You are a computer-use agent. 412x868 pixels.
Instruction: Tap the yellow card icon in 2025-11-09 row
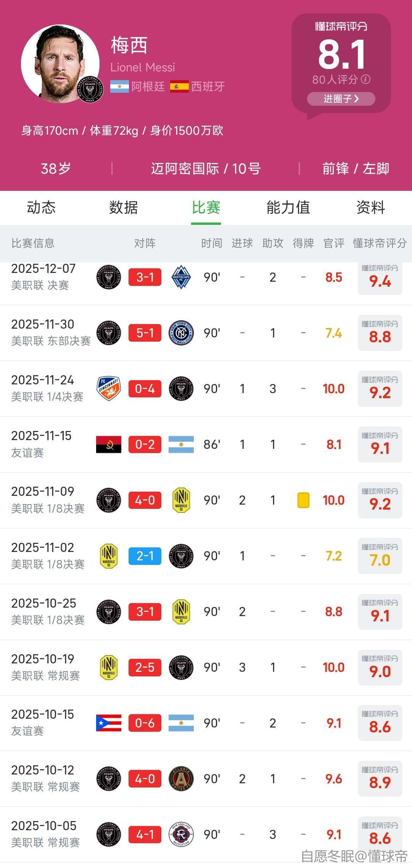point(303,500)
